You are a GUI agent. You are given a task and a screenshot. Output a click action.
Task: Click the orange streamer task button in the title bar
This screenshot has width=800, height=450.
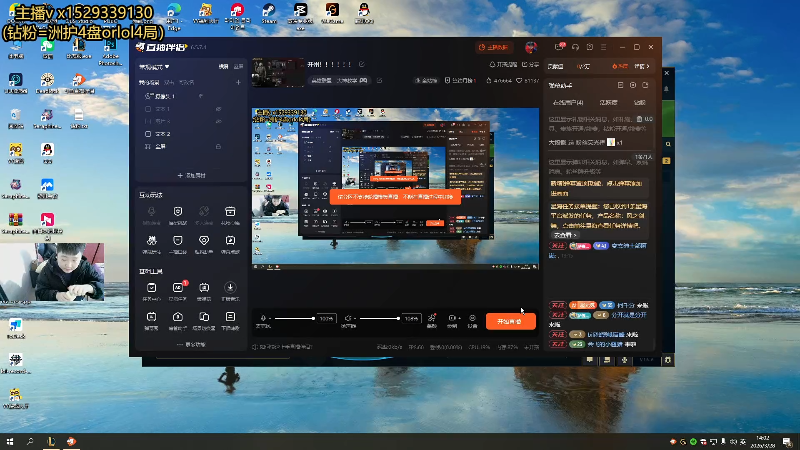tap(493, 47)
